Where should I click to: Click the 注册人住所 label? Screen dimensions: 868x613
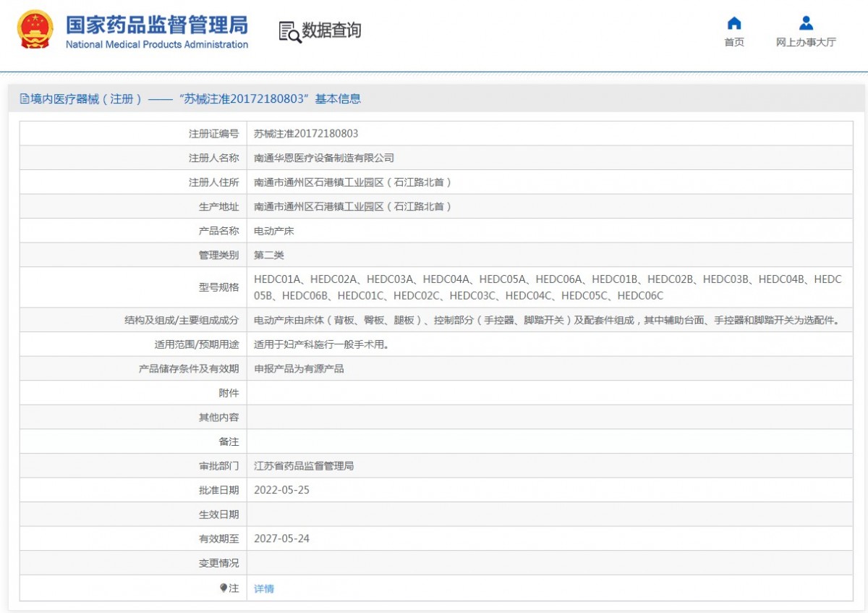point(213,182)
